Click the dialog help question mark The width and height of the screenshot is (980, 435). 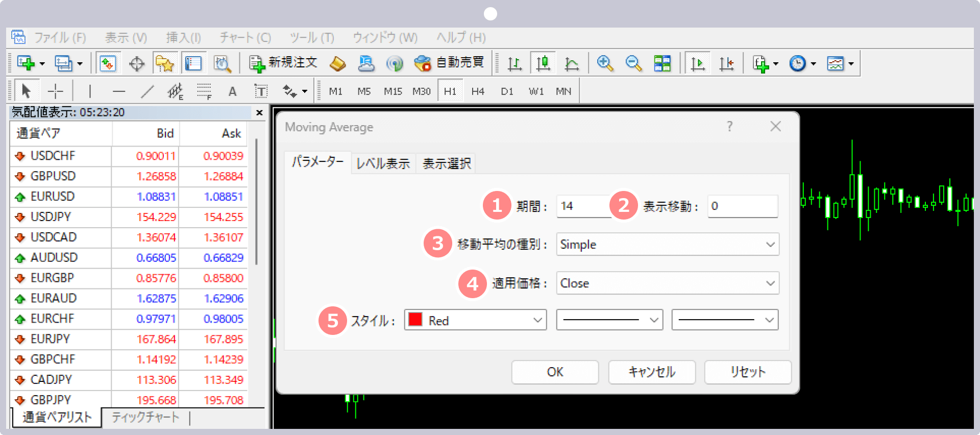(730, 126)
